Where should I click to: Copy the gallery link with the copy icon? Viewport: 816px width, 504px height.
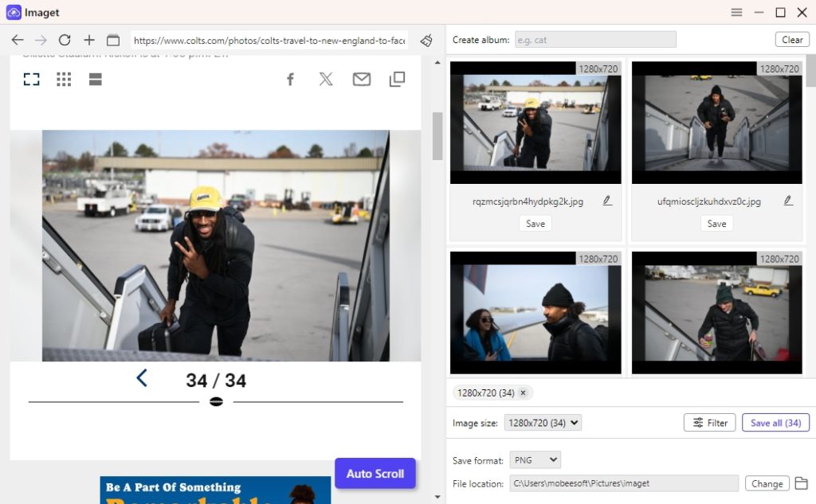point(397,79)
